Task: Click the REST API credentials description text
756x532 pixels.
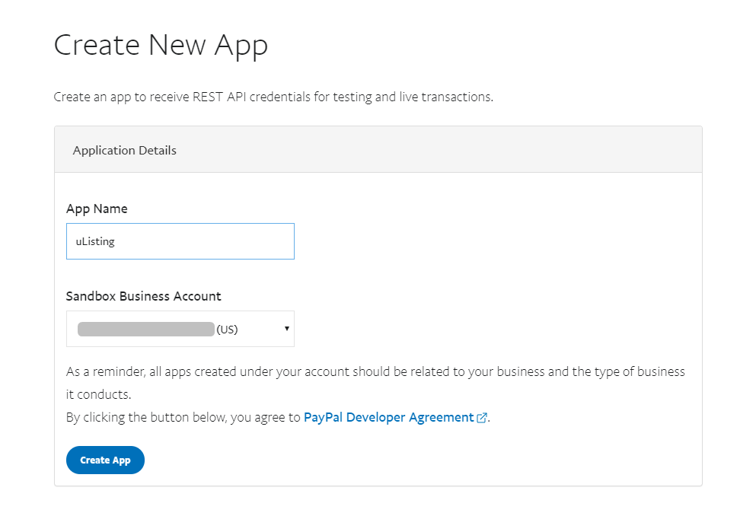Action: pos(273,97)
